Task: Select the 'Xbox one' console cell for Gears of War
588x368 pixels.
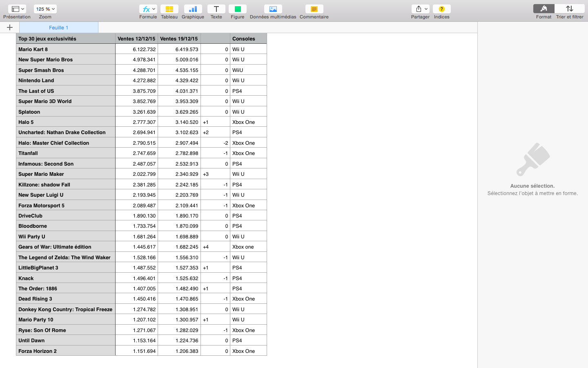Action: coord(248,247)
